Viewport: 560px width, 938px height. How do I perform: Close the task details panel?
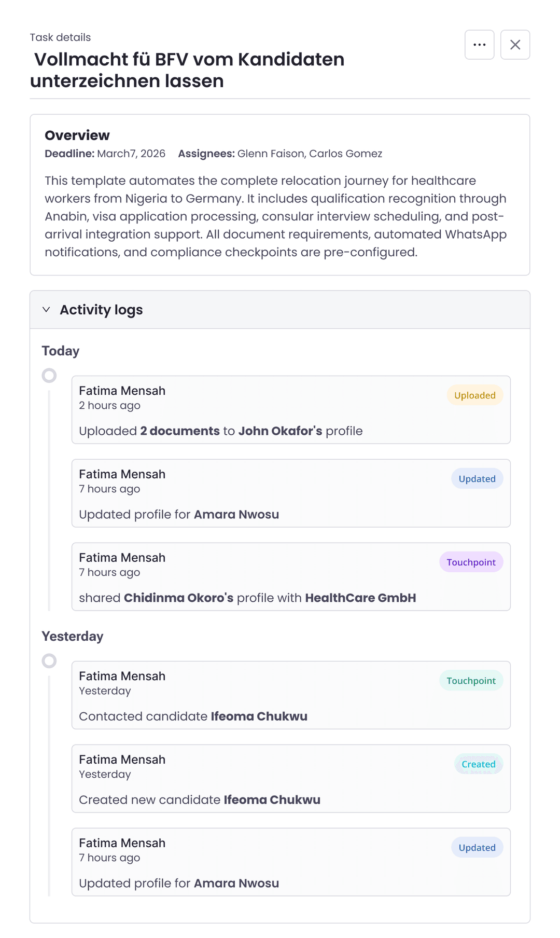(x=515, y=45)
